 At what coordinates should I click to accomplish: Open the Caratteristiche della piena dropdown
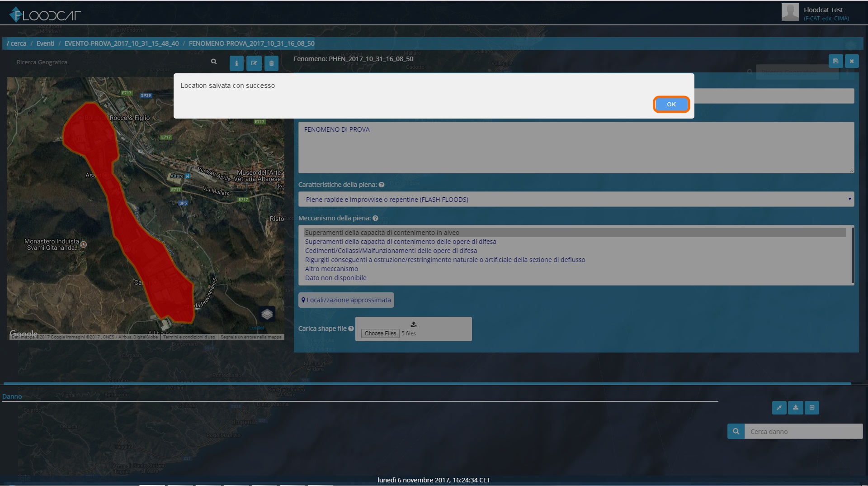pyautogui.click(x=576, y=199)
